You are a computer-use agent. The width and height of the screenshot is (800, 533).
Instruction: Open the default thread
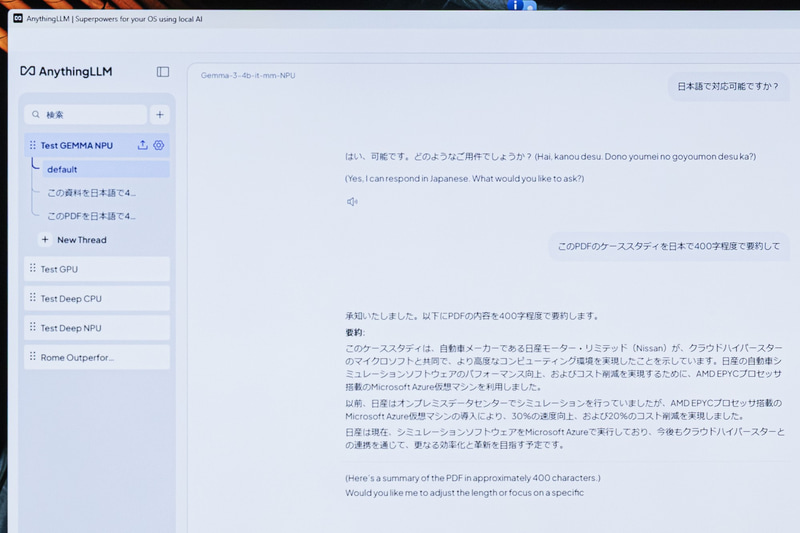pyautogui.click(x=106, y=169)
